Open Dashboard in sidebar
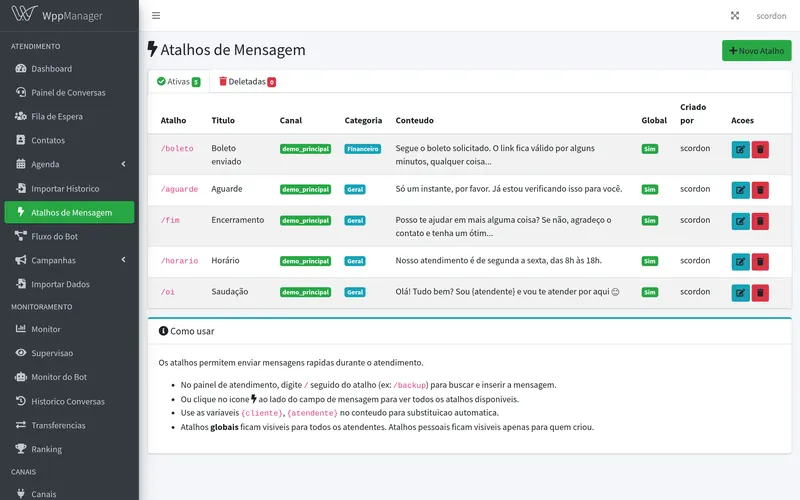Viewport: 800px width, 500px height. (69, 68)
